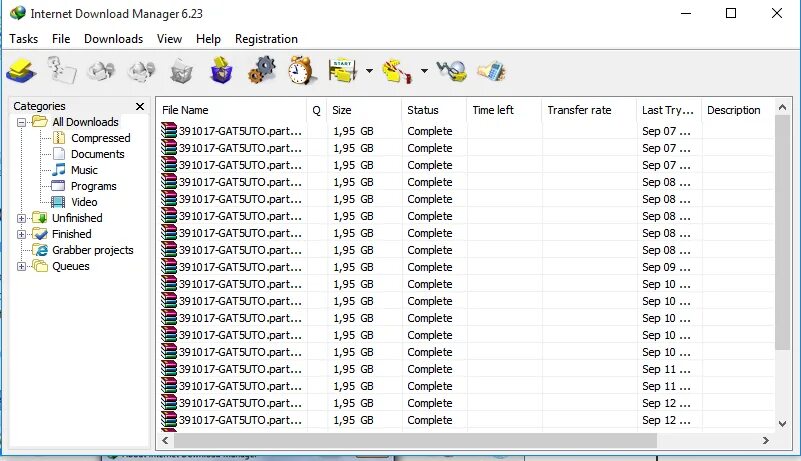
Task: Click the Stop All toolbar icon
Action: [142, 71]
